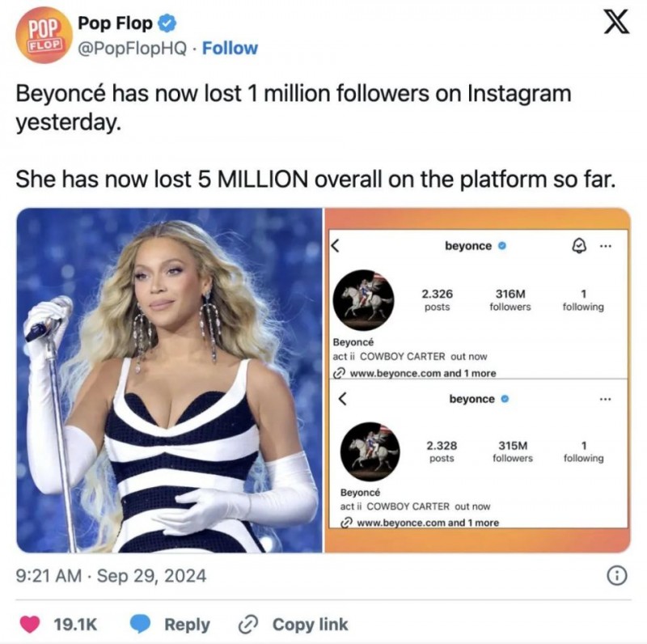
Task: Click the notification bell in top Instagram screenshot
Action: pyautogui.click(x=578, y=246)
